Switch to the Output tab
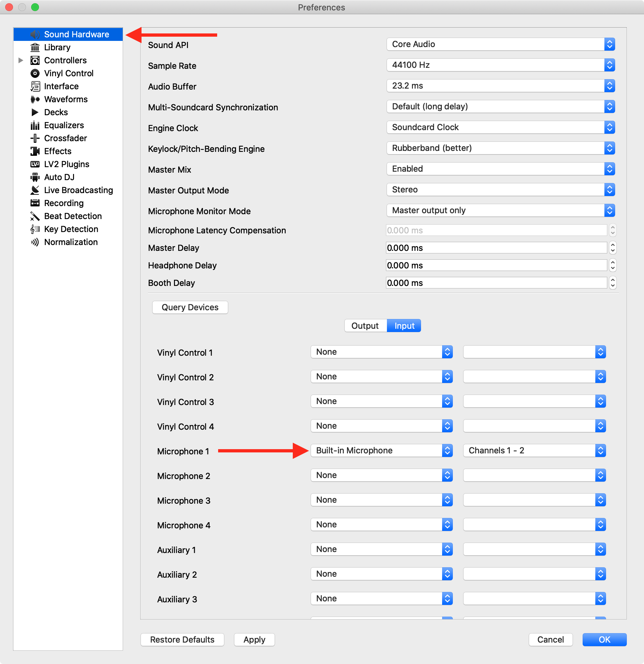This screenshot has width=644, height=664. (365, 326)
